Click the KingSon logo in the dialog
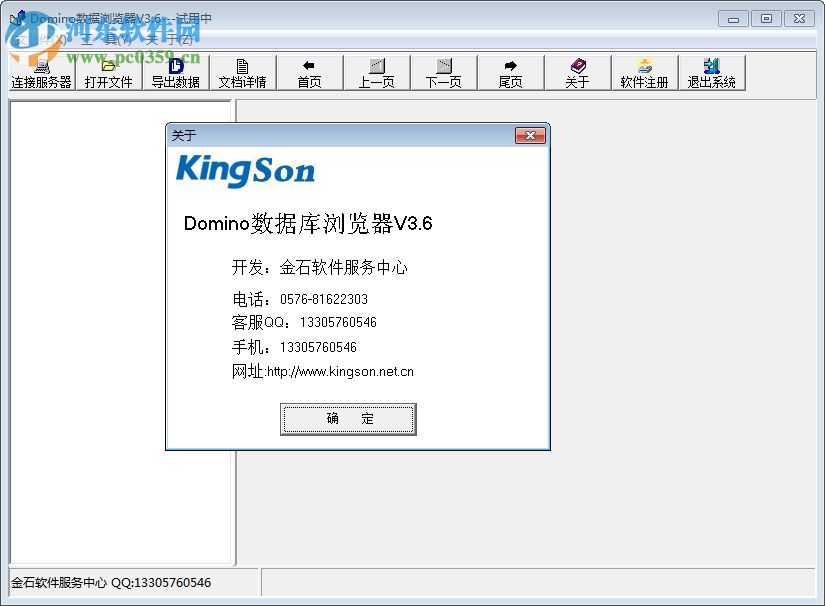 (x=245, y=172)
